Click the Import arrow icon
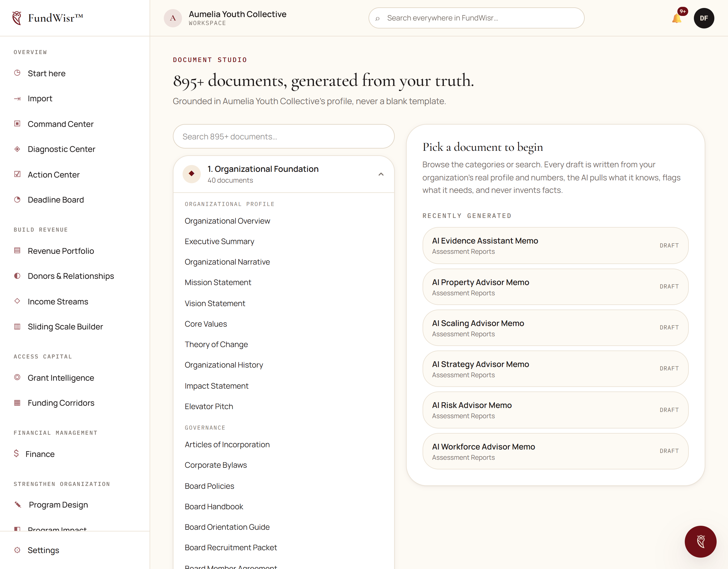The height and width of the screenshot is (569, 728). point(17,98)
